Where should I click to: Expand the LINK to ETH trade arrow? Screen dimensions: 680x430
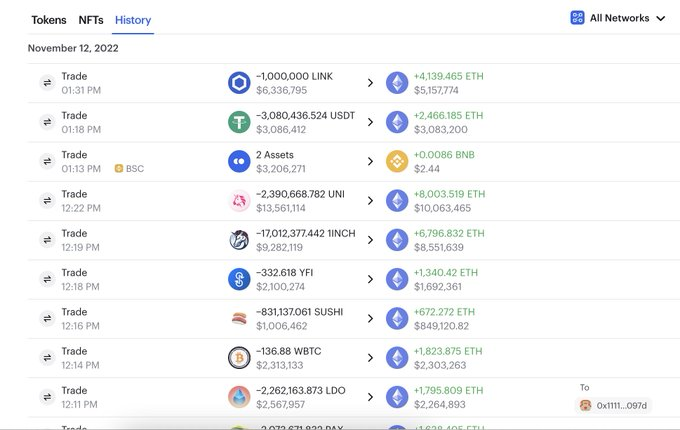tap(370, 83)
